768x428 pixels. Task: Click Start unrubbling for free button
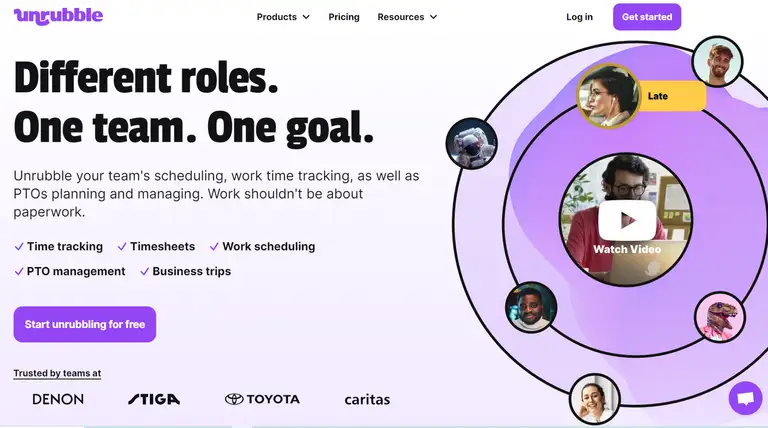point(85,324)
